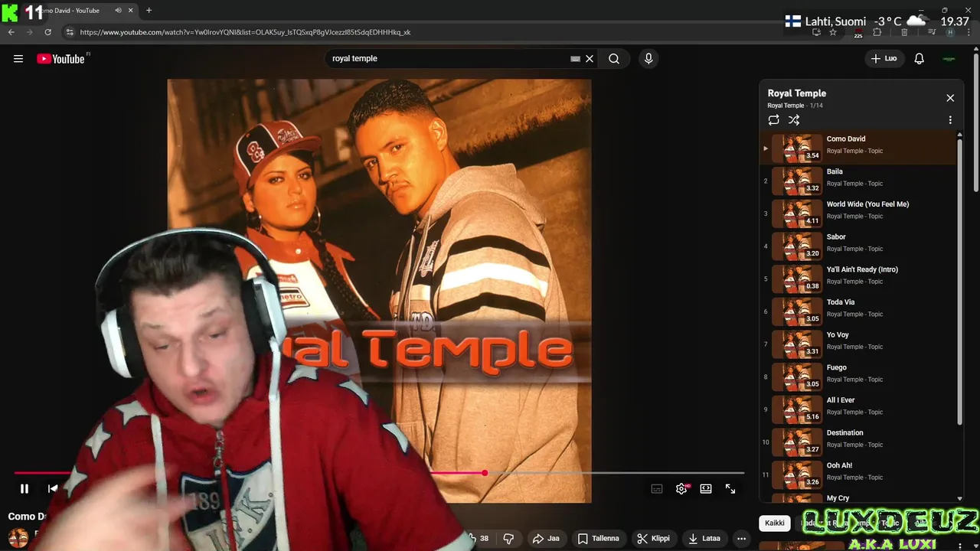
Task: Run search with the magnifier button
Action: (614, 59)
